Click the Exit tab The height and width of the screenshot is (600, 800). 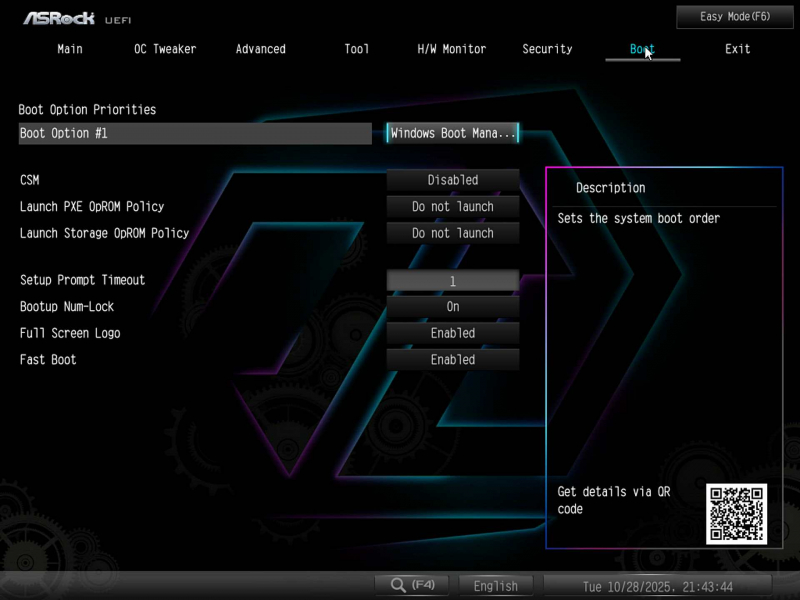point(737,49)
